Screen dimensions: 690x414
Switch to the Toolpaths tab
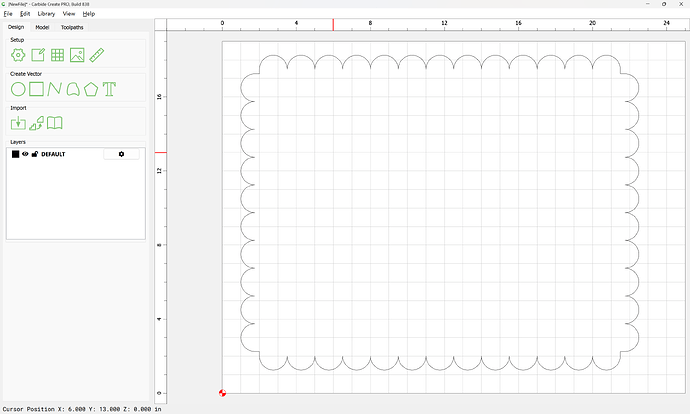(72, 27)
